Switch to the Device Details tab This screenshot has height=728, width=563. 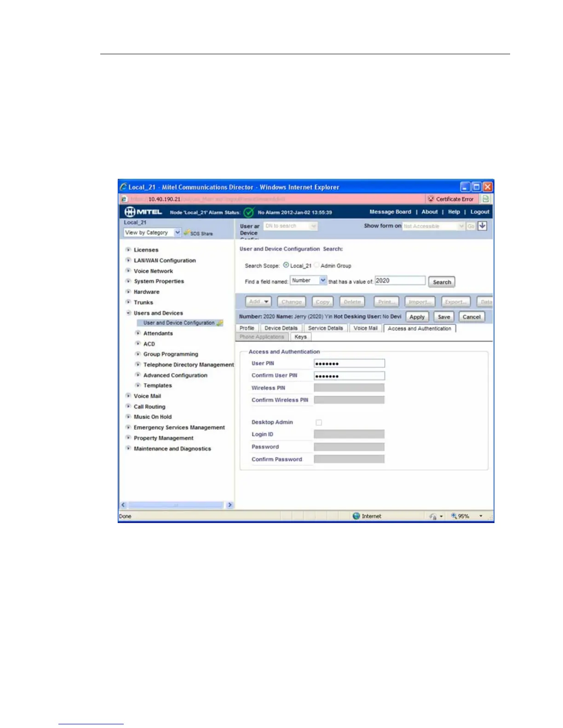[281, 328]
